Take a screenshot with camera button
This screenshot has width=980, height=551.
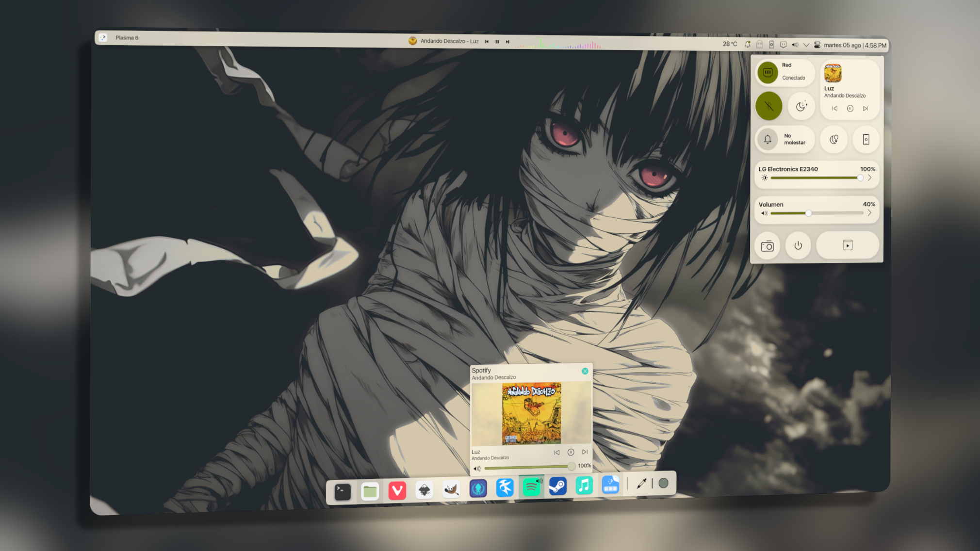(x=767, y=246)
